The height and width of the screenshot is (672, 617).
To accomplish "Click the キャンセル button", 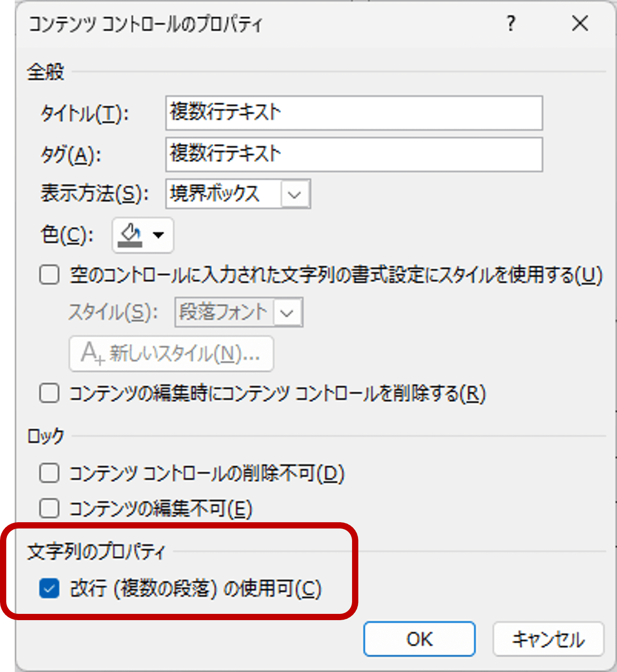I will pyautogui.click(x=548, y=639).
